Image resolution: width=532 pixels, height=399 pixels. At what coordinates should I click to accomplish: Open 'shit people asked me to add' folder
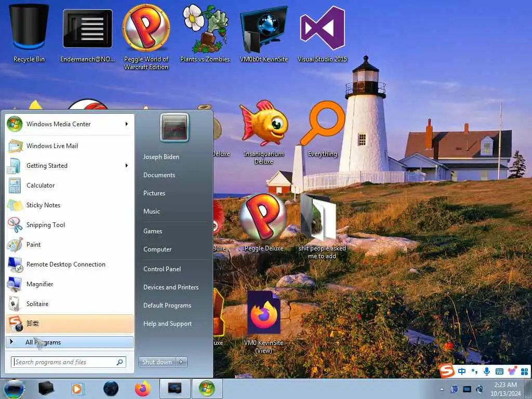[322, 227]
